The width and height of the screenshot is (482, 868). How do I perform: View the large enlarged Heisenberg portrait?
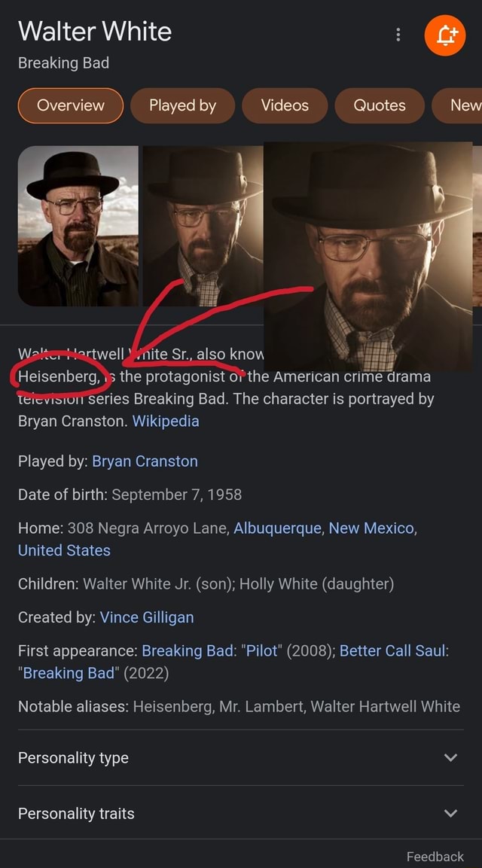tap(368, 257)
